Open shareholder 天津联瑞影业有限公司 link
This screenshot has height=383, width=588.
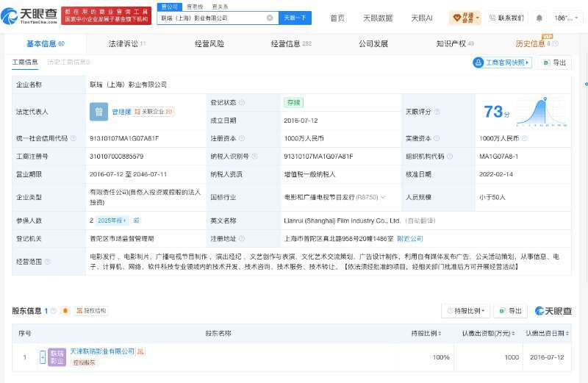[x=102, y=351]
